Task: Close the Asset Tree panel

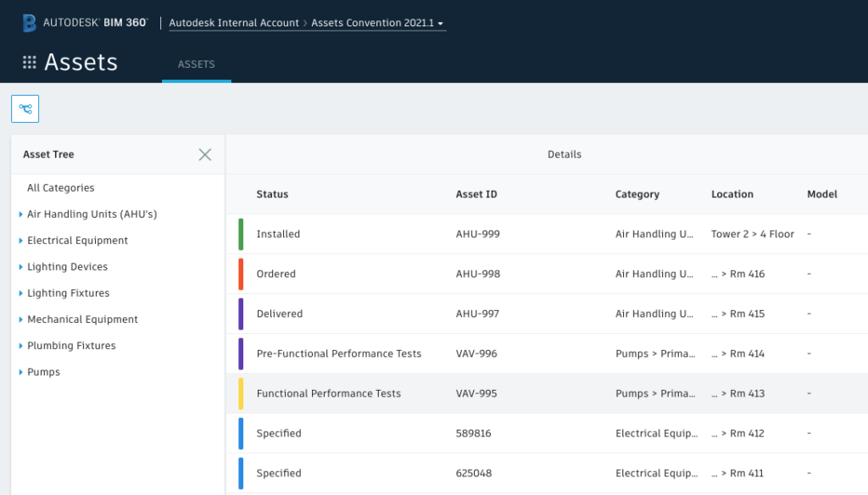Action: pyautogui.click(x=204, y=154)
